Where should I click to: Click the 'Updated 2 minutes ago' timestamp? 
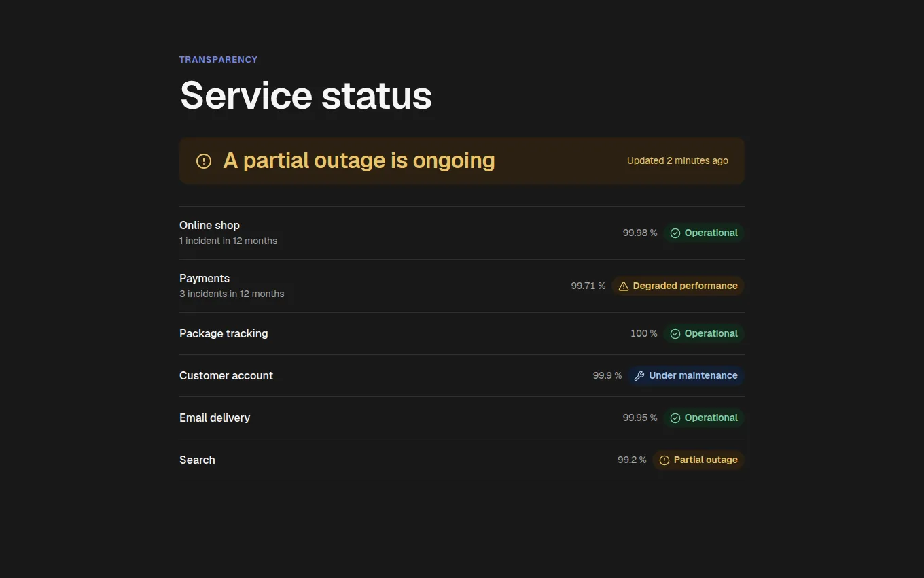click(677, 160)
